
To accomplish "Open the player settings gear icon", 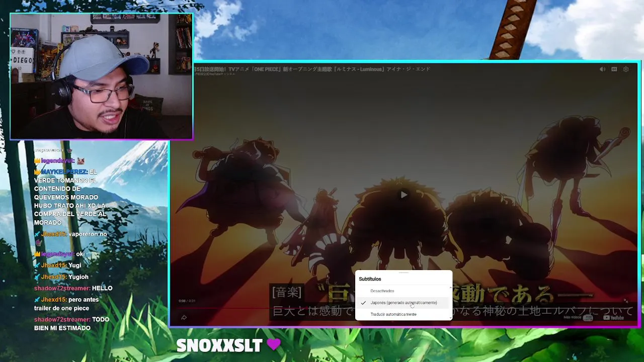I will tap(626, 69).
